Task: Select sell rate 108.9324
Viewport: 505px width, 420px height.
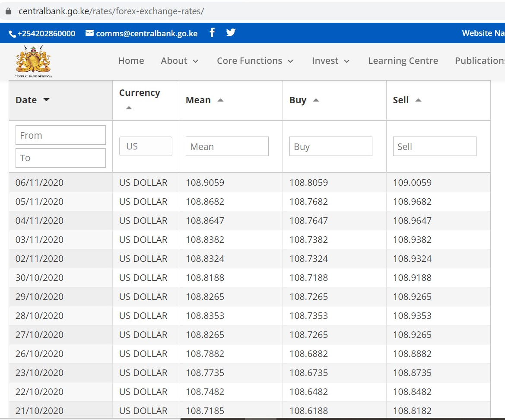Action: (412, 259)
